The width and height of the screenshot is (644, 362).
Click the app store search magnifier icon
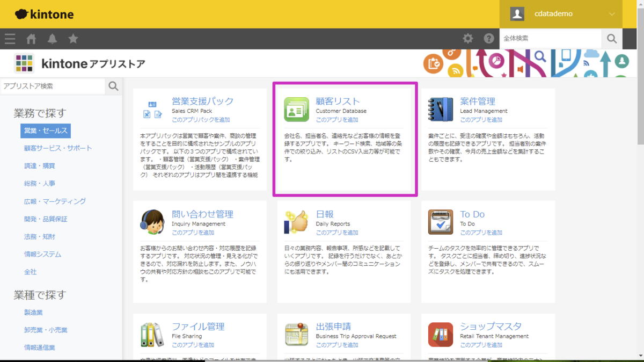(x=113, y=86)
